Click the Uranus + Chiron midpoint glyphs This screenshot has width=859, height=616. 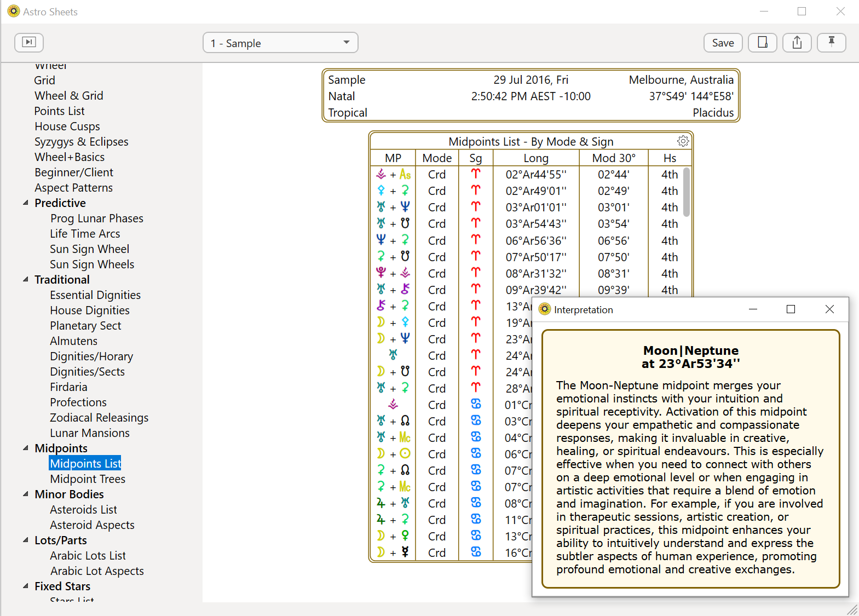[x=393, y=289]
